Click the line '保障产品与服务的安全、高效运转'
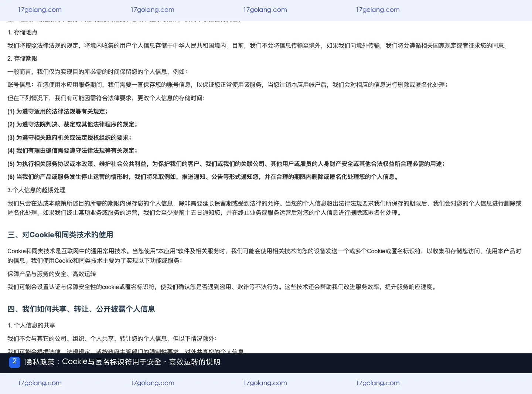This screenshot has width=532, height=394. click(x=52, y=274)
